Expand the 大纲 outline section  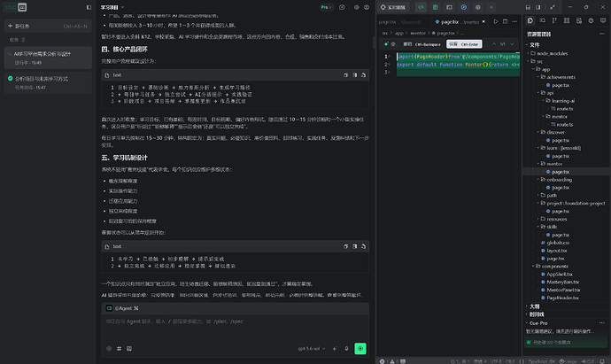534,306
